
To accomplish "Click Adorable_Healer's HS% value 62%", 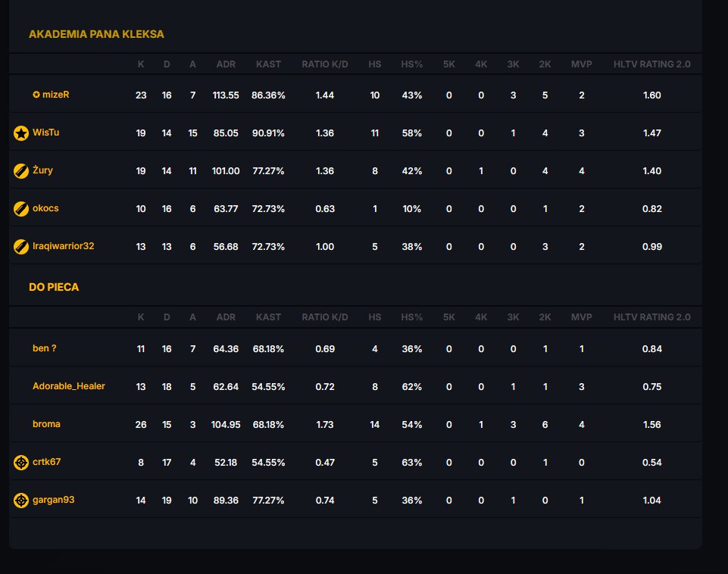I will pos(412,387).
